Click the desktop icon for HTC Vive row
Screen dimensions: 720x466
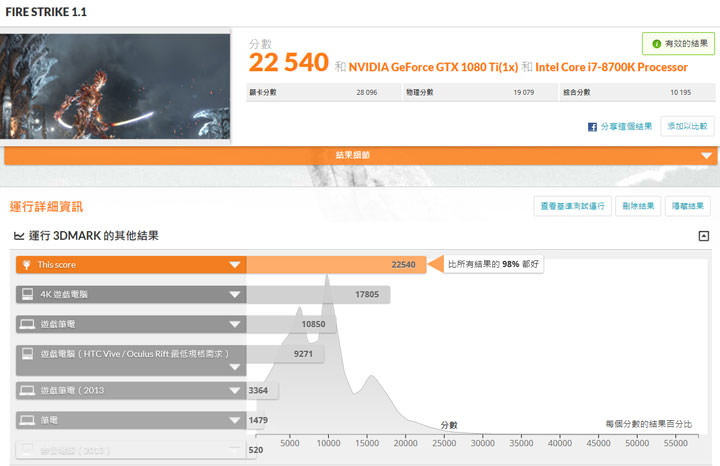(x=26, y=354)
